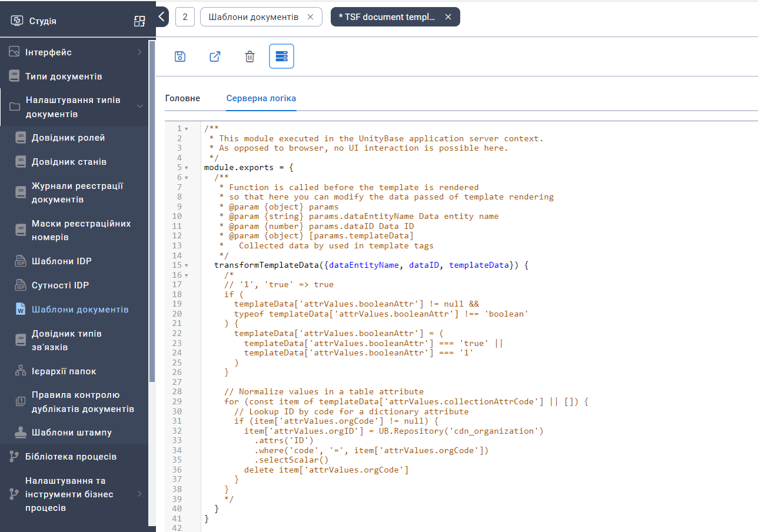The image size is (758, 532).
Task: Expand the business process tools chevron
Action: pyautogui.click(x=139, y=494)
